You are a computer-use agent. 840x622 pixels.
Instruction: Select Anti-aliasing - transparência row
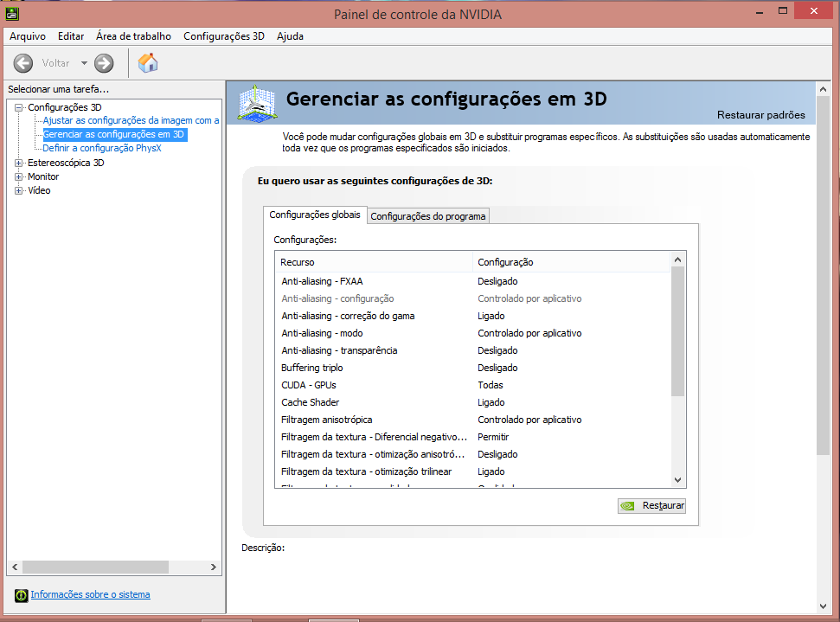[472, 350]
